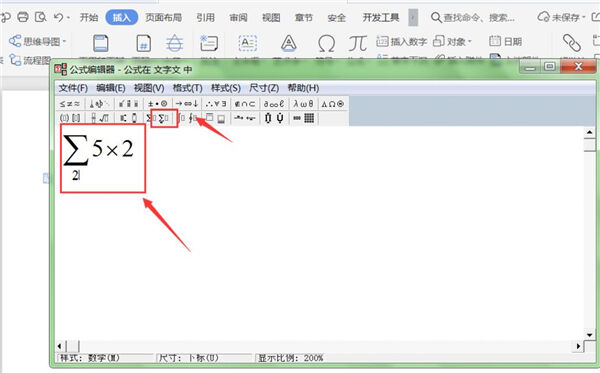Open the 文件(F) menu
This screenshot has height=373, width=600.
[73, 88]
